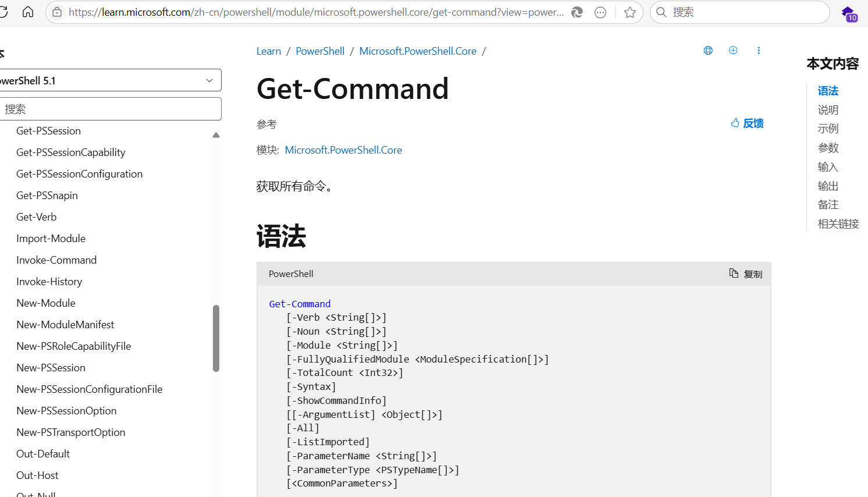Image resolution: width=868 pixels, height=497 pixels.
Task: Open the Learn breadcrumb link
Action: coord(269,51)
